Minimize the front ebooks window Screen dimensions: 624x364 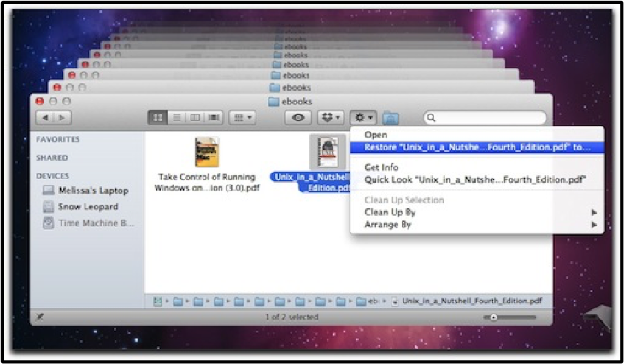[x=53, y=101]
